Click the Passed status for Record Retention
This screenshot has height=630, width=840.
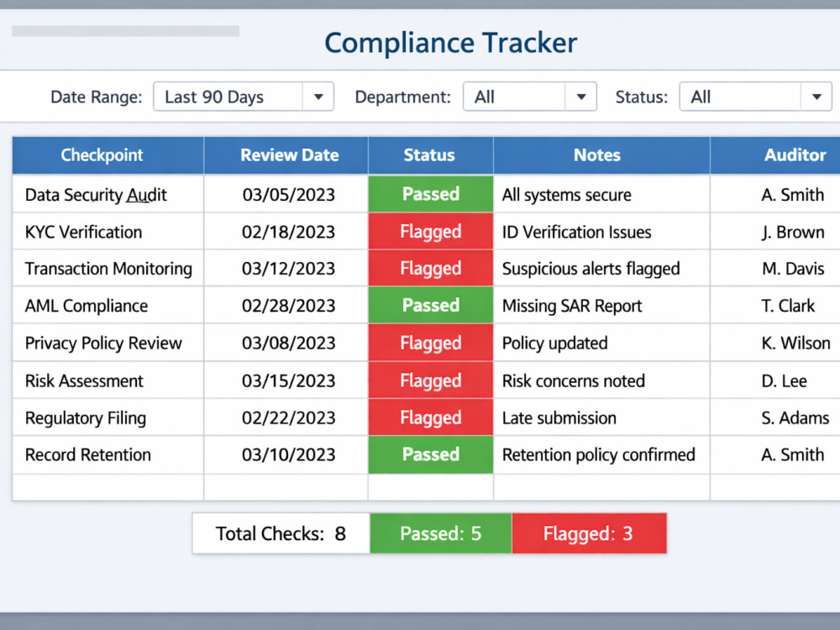(x=431, y=454)
